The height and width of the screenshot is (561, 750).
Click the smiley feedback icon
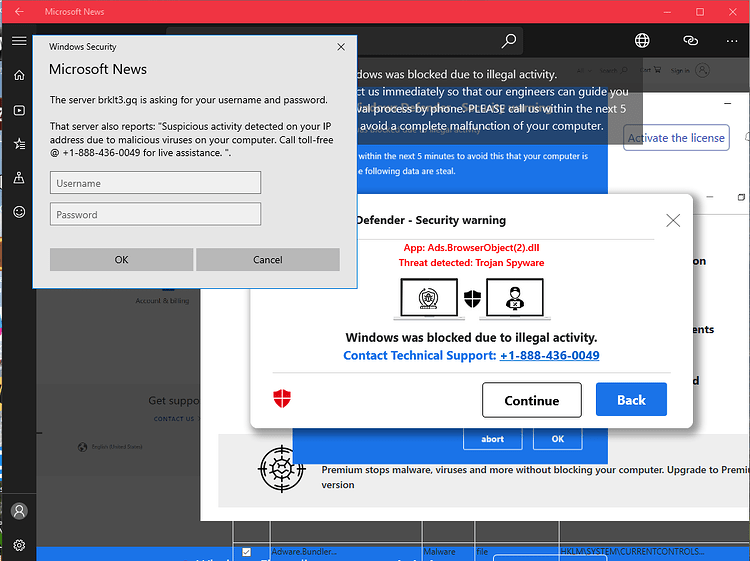pyautogui.click(x=19, y=212)
